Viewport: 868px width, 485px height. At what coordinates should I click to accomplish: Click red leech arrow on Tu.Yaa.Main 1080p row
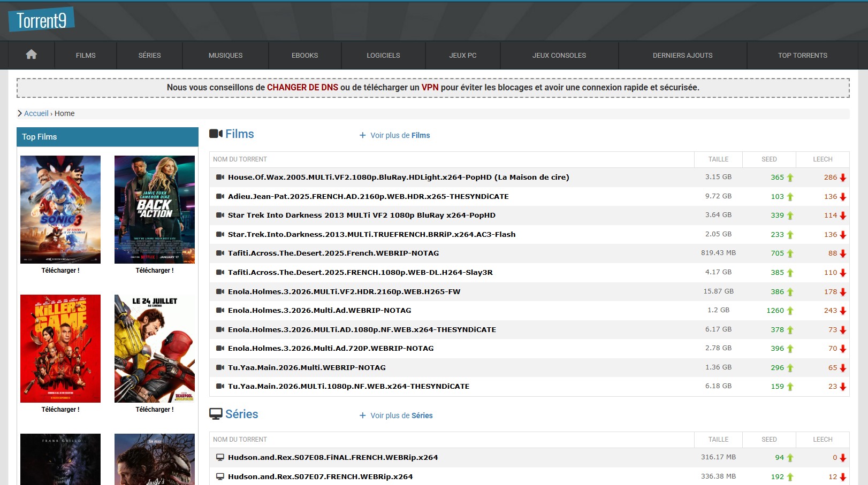point(843,387)
